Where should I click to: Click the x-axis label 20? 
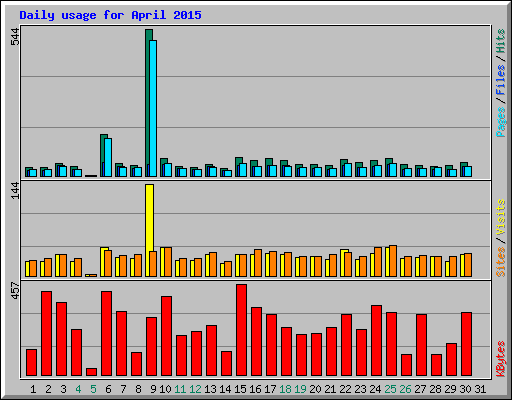click(x=315, y=389)
